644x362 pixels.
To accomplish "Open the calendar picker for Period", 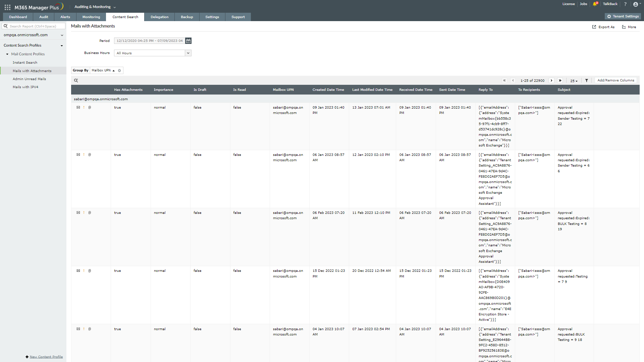I will pos(188,41).
